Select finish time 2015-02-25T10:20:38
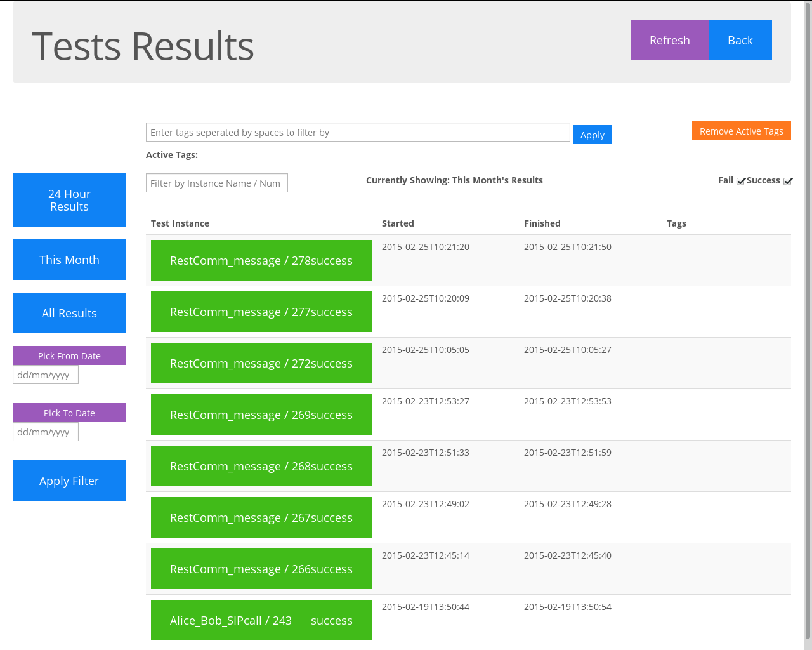Image resolution: width=812 pixels, height=650 pixels. [x=568, y=298]
